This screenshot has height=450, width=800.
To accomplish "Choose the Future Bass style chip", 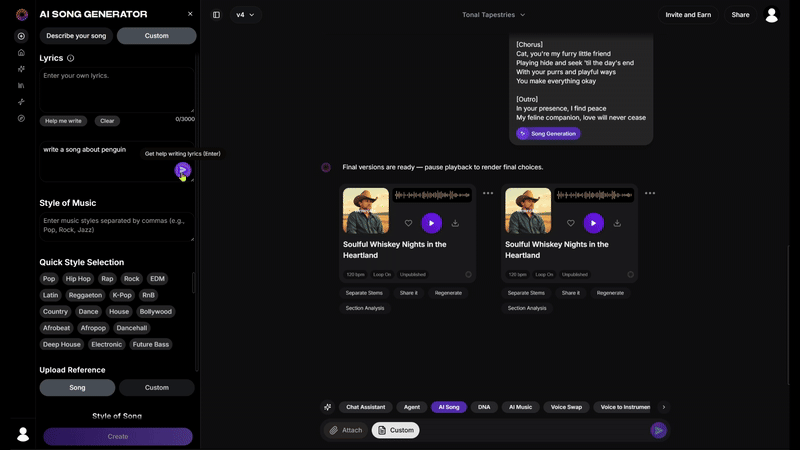I will 151,344.
